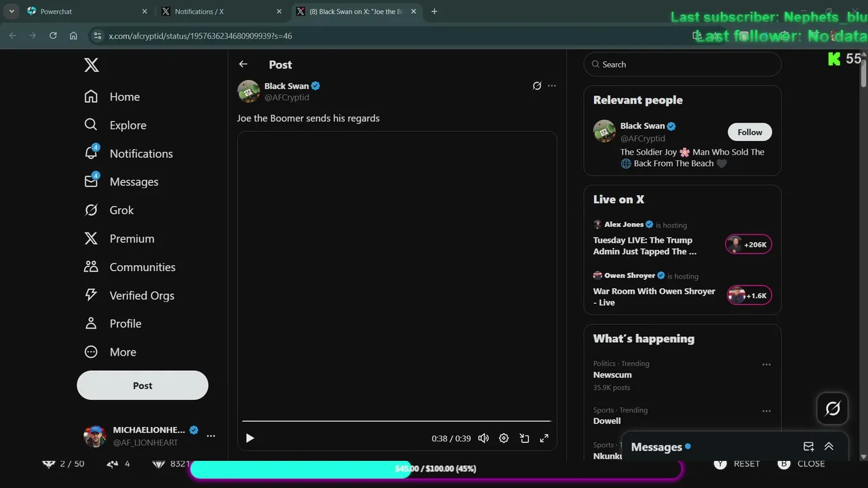Mute the video volume
Viewport: 868px width, 488px height.
[484, 439]
